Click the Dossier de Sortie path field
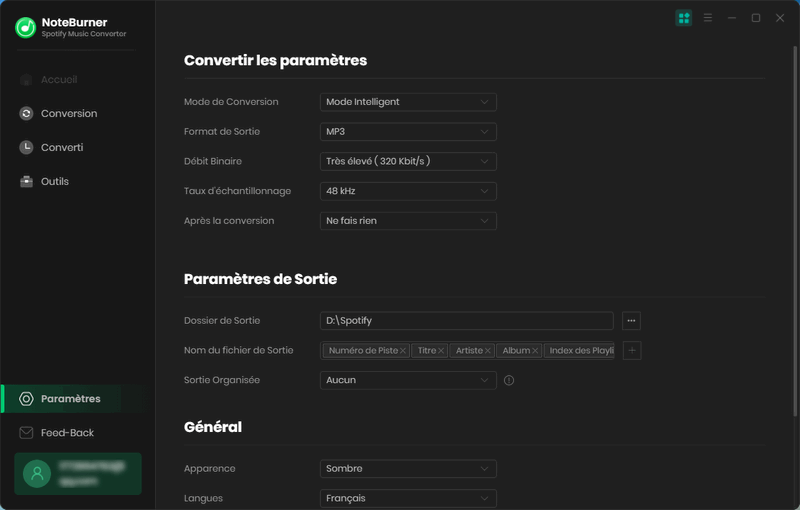The width and height of the screenshot is (800, 510). (x=466, y=321)
